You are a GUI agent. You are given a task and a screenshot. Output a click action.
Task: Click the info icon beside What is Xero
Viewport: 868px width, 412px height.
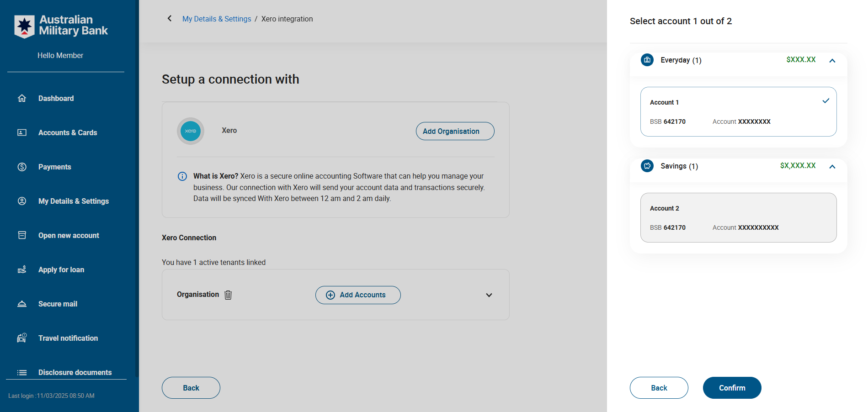point(182,176)
